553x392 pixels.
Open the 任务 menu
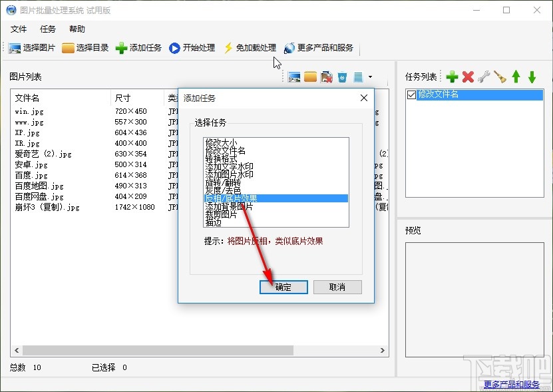pyautogui.click(x=47, y=29)
